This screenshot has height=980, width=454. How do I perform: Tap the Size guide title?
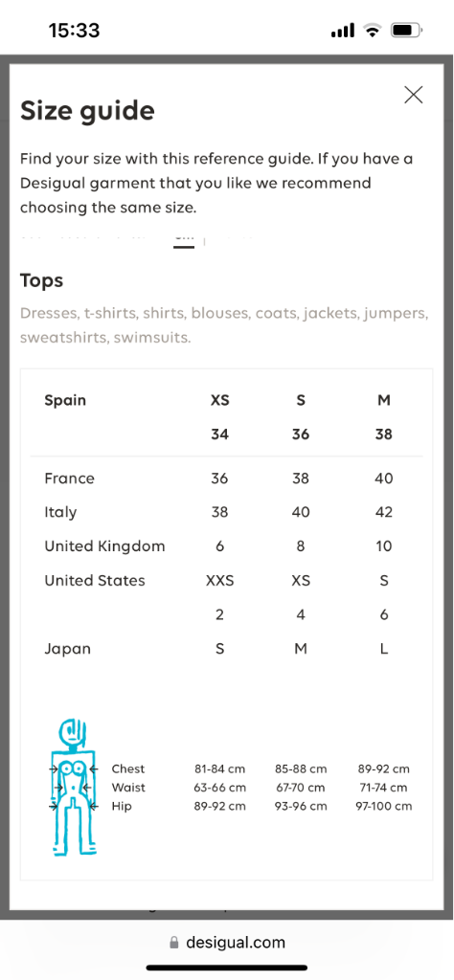click(x=87, y=111)
